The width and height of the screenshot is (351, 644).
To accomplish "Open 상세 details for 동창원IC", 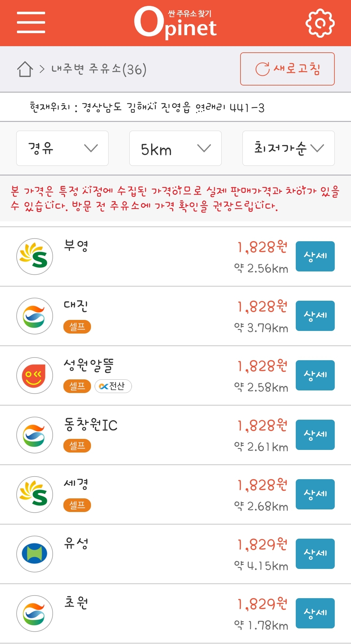I will click(315, 435).
